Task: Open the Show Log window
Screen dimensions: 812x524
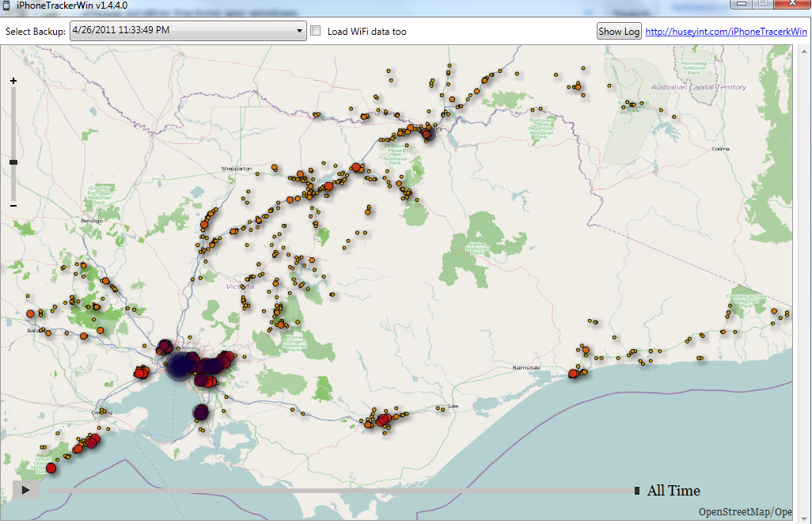Action: (x=619, y=32)
